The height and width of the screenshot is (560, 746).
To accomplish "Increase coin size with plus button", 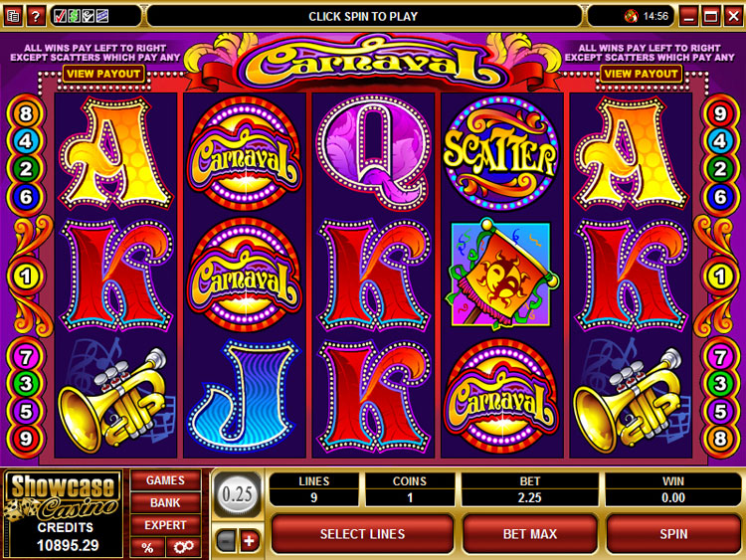I will click(x=250, y=541).
